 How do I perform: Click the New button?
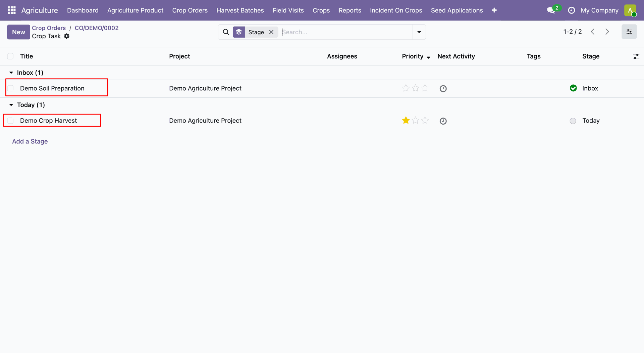(18, 32)
